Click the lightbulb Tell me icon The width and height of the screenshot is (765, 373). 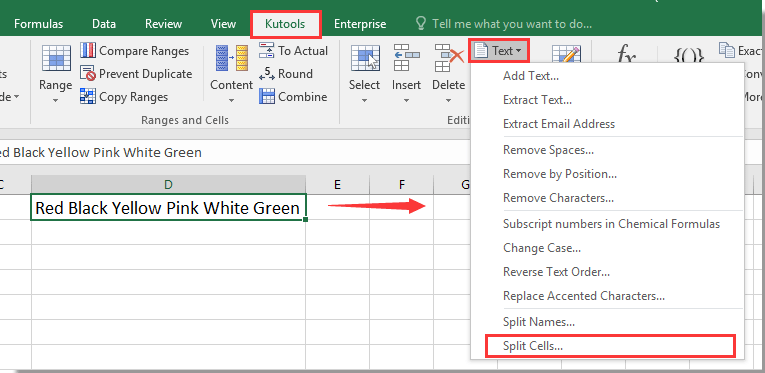pyautogui.click(x=421, y=23)
